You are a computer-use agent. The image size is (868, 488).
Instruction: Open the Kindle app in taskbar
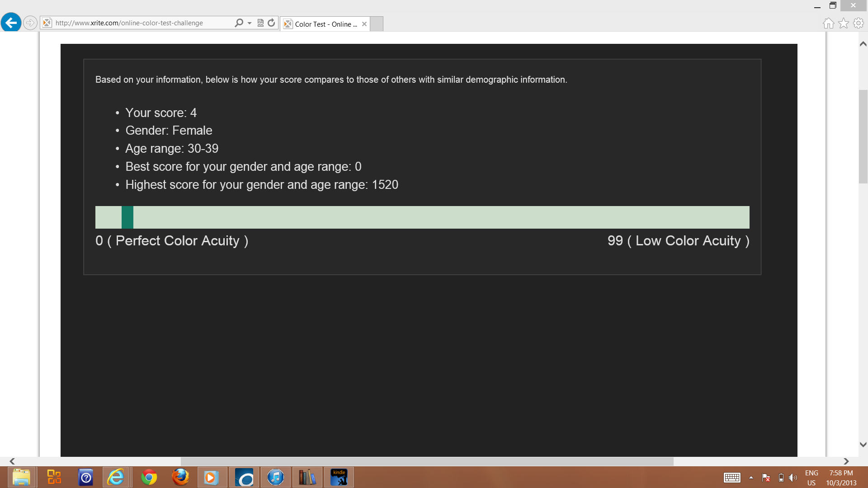(x=339, y=477)
